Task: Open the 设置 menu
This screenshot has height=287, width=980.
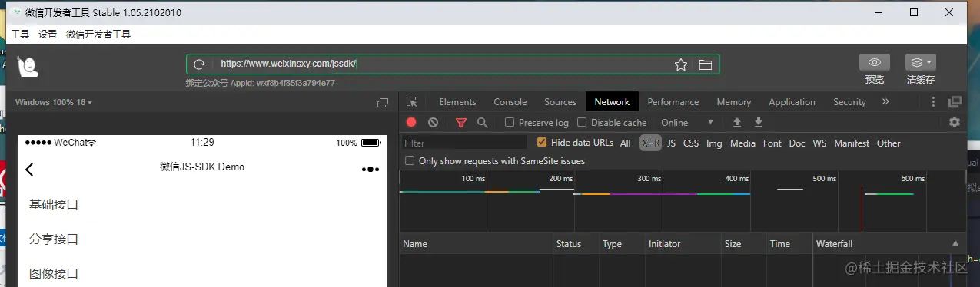Action: pos(48,35)
